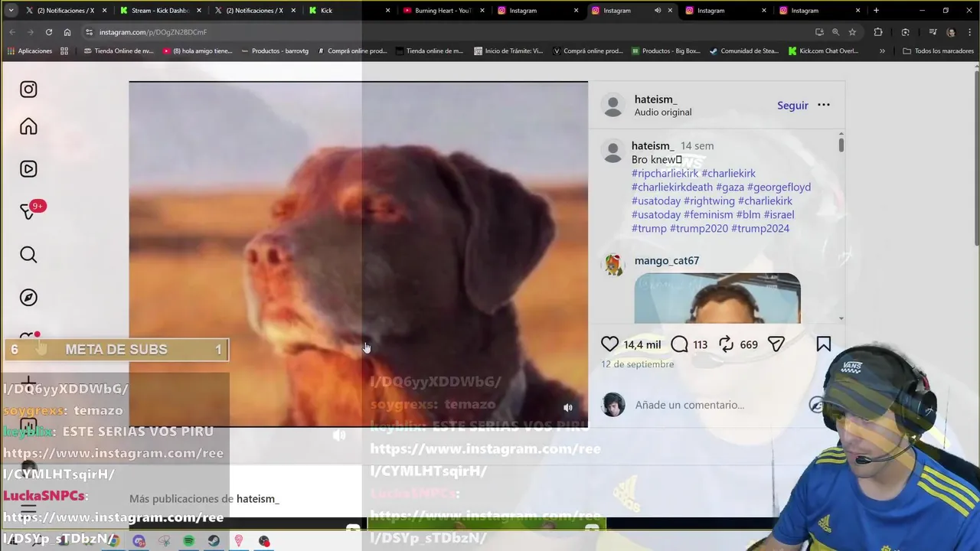This screenshot has height=551, width=980.
Task: Open a new browser tab
Action: pyautogui.click(x=876, y=11)
